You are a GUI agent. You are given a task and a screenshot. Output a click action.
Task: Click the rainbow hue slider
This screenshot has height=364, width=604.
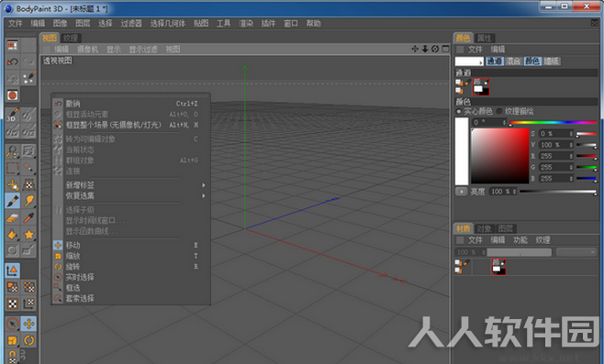tap(554, 123)
